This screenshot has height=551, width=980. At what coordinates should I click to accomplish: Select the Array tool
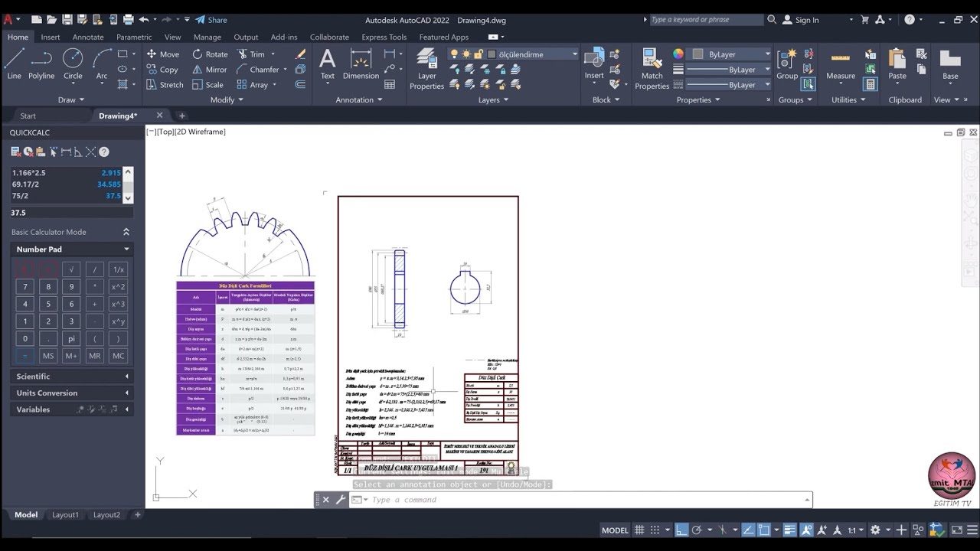253,85
